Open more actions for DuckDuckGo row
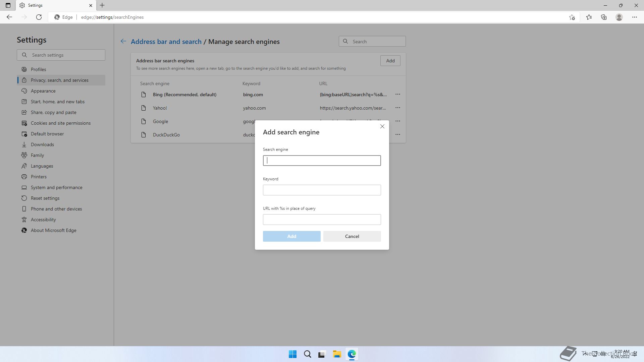The height and width of the screenshot is (362, 644). [397, 135]
